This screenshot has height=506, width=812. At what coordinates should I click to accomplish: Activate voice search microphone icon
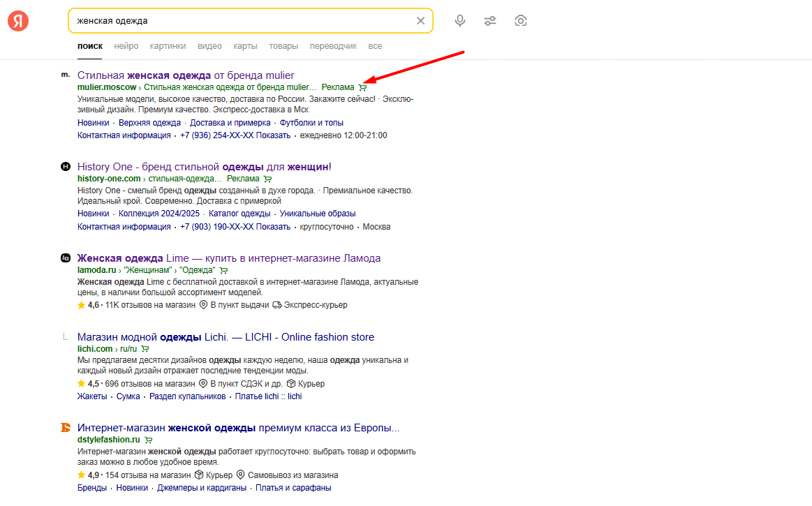click(x=459, y=21)
